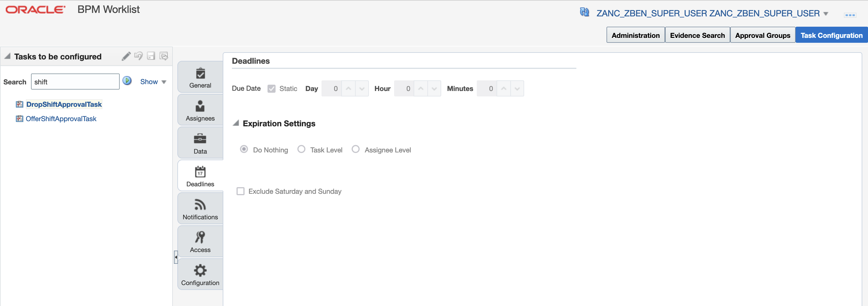
Task: Click the Task Configuration button
Action: (x=832, y=35)
